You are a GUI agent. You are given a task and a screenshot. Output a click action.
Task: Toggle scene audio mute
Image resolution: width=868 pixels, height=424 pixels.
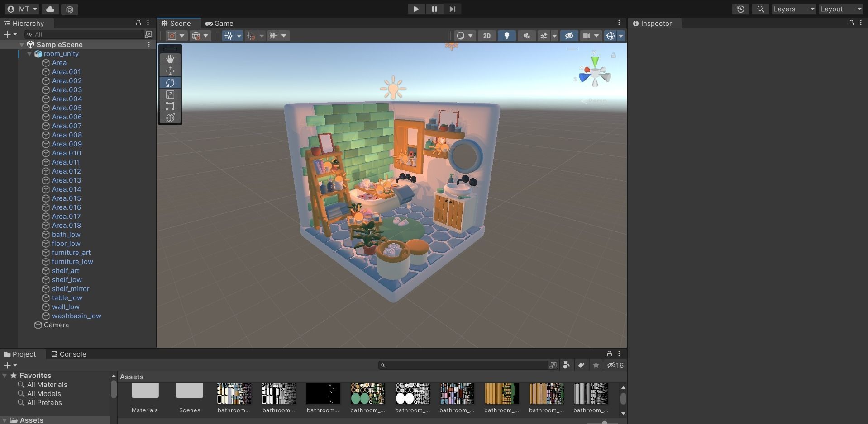tap(527, 36)
